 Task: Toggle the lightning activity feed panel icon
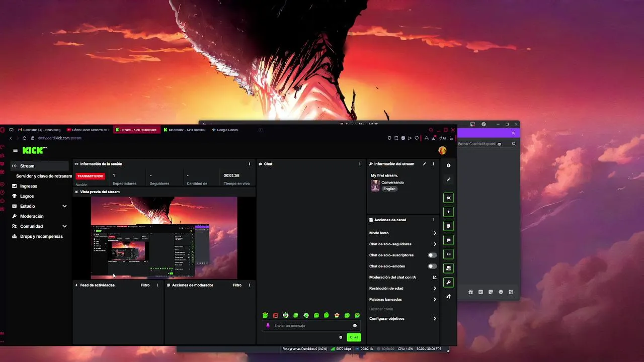pyautogui.click(x=448, y=212)
